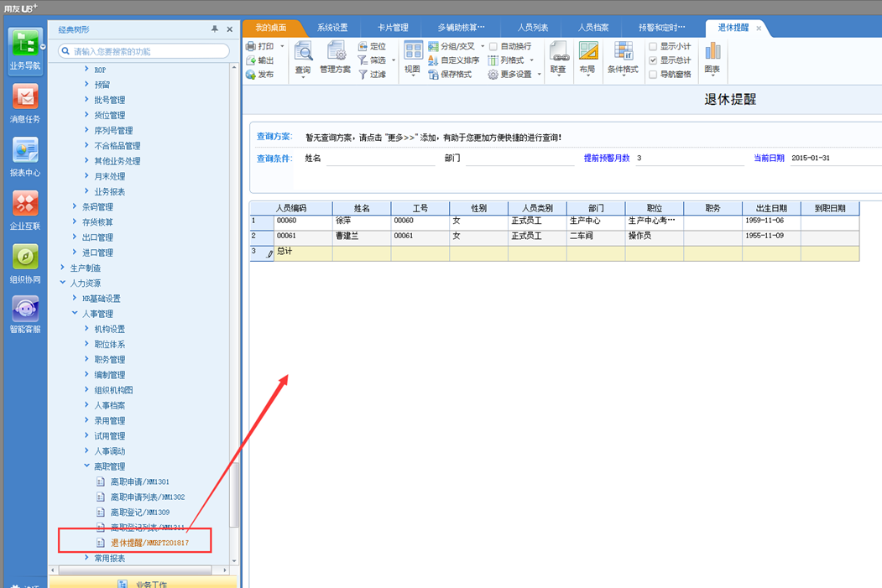This screenshot has height=588, width=882.
Task: Click the 分组/交叉 icon
Action: click(433, 46)
